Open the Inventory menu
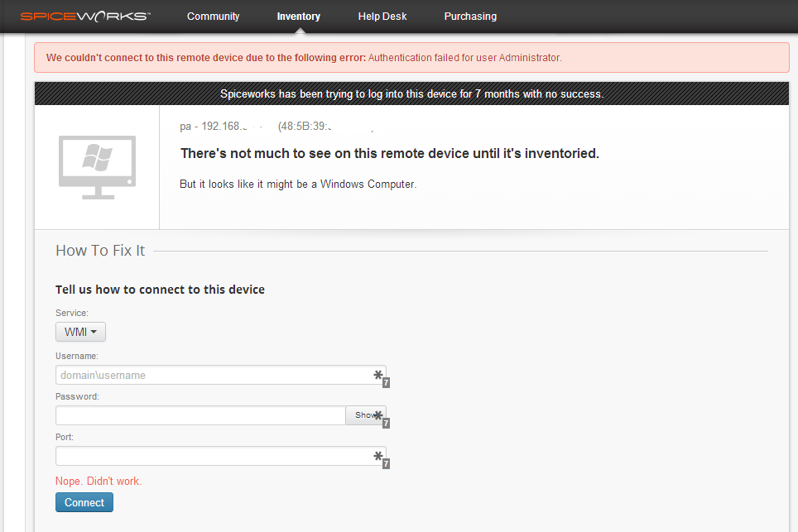Screen dimensions: 798x532 (298, 16)
